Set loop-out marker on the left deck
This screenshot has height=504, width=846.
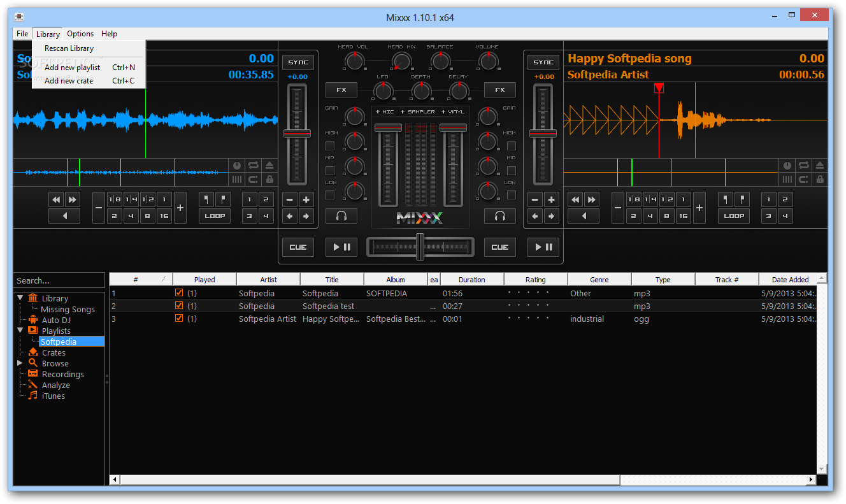click(223, 199)
